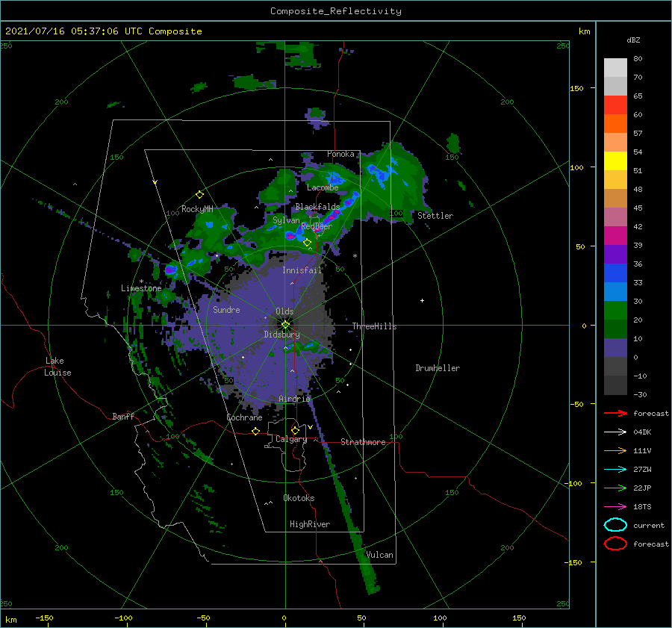Screen dimensions: 672x628
Task: Click the yellow 150 tick on right axis
Action: 576,88
